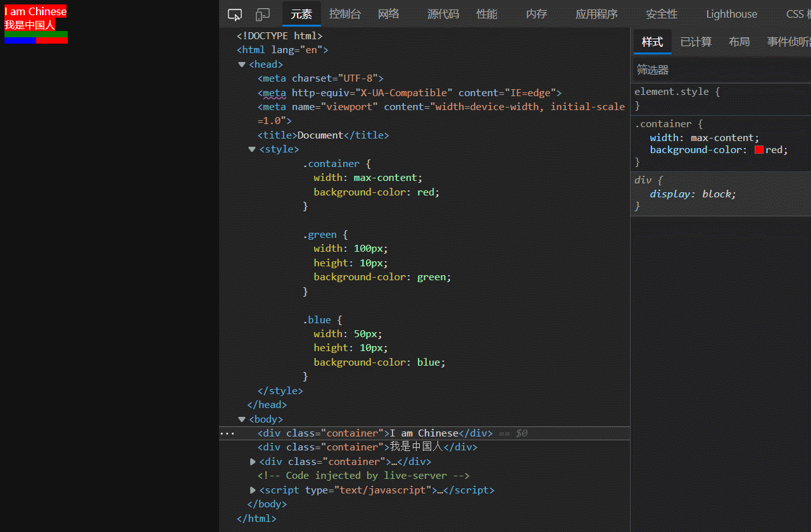Select the DOCTYPE html line
The width and height of the screenshot is (811, 532).
click(280, 36)
